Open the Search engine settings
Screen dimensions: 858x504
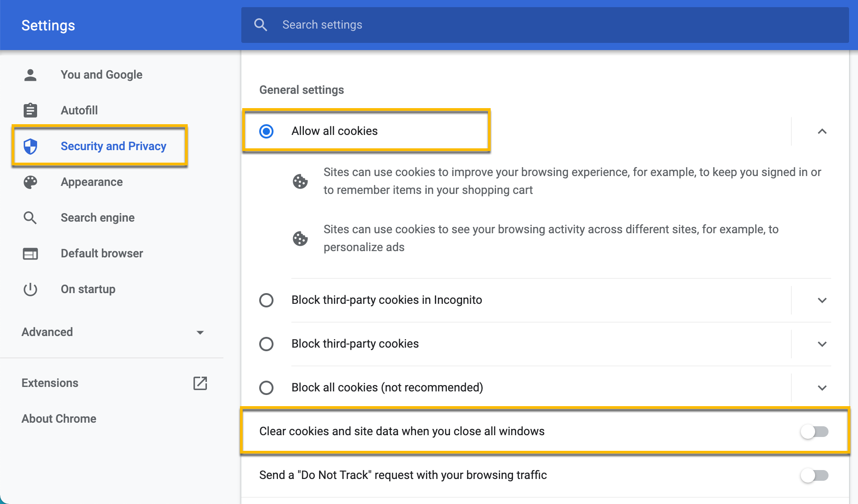point(97,218)
